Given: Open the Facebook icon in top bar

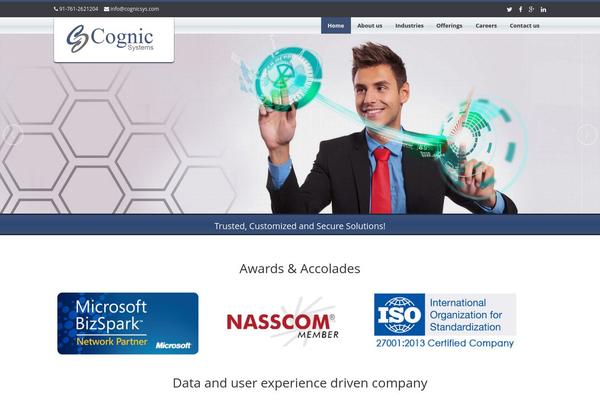Looking at the screenshot, I should [520, 9].
